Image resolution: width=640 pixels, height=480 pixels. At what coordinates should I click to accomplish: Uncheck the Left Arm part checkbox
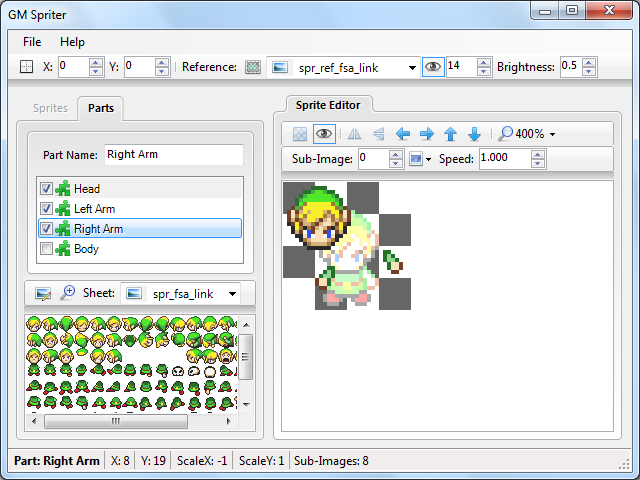point(46,209)
